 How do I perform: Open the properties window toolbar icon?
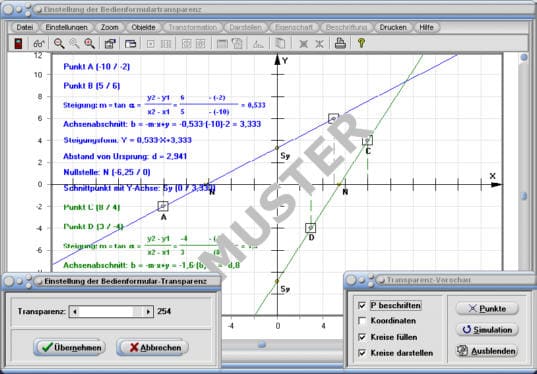[x=110, y=44]
